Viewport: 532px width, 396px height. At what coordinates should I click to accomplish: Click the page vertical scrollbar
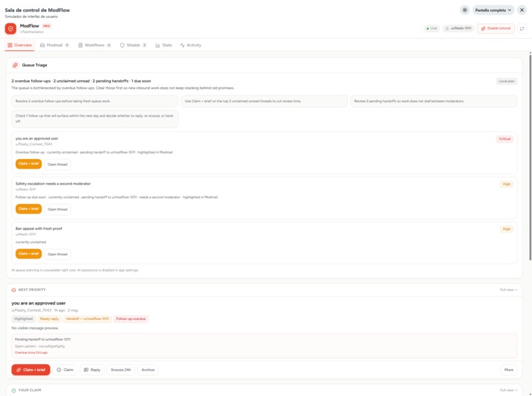pyautogui.click(x=531, y=156)
